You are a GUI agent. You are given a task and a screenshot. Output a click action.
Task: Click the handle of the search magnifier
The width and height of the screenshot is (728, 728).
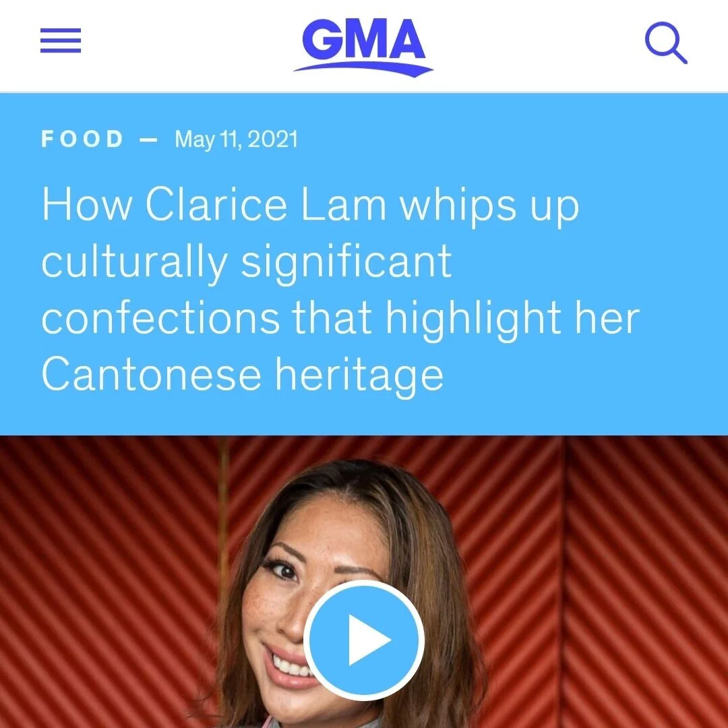(679, 55)
